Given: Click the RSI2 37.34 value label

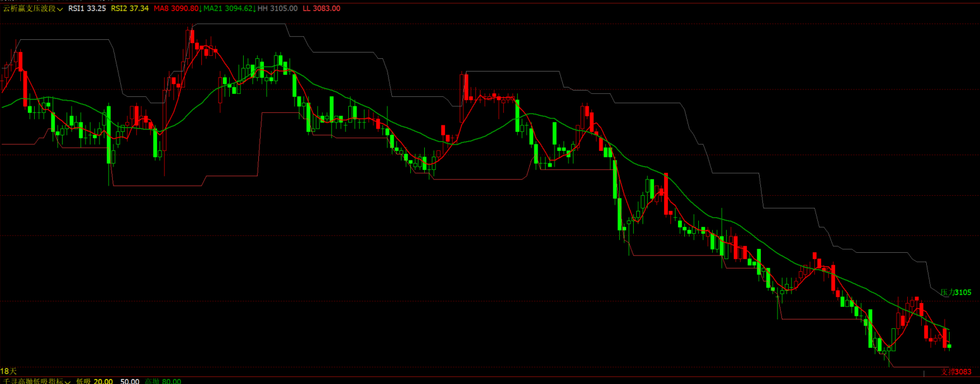Looking at the screenshot, I should (x=130, y=8).
